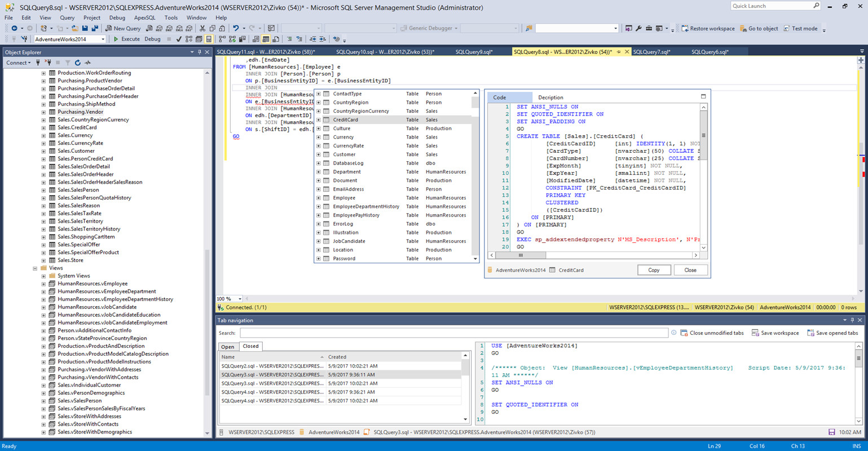
Task: Expand the Employee row in the suggestion list
Action: tap(318, 198)
